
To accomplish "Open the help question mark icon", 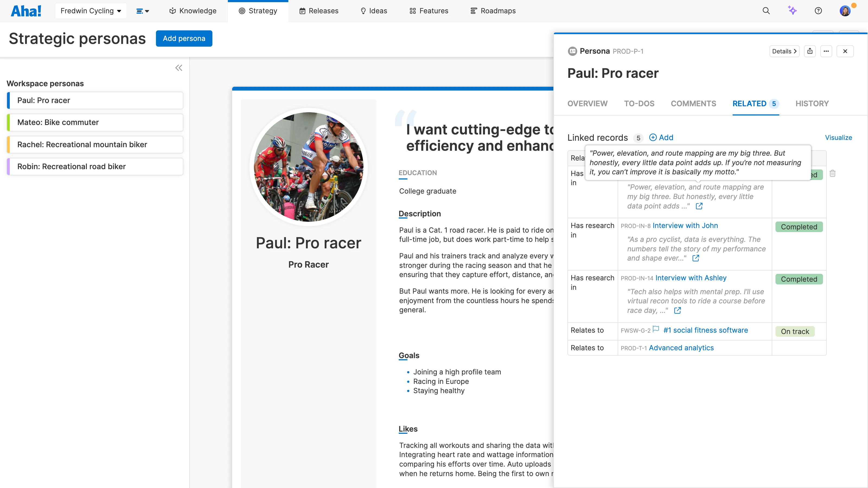I will click(x=818, y=11).
